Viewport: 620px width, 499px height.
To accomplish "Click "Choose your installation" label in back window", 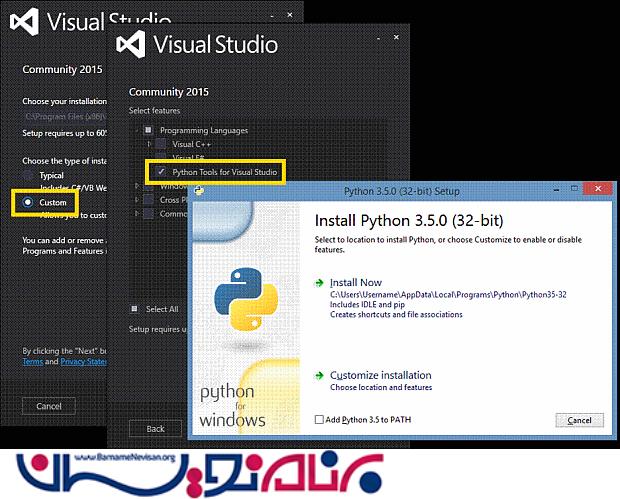I will 64,101.
